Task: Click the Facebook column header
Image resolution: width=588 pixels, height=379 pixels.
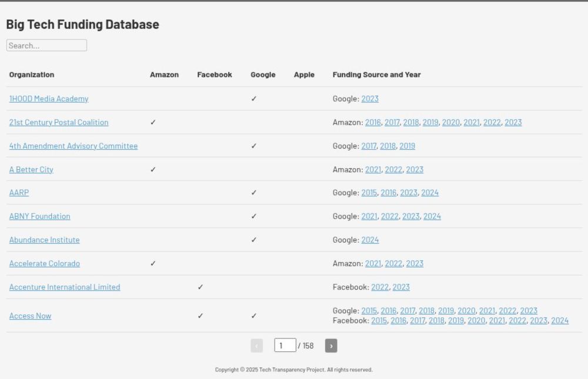Action: click(x=215, y=75)
